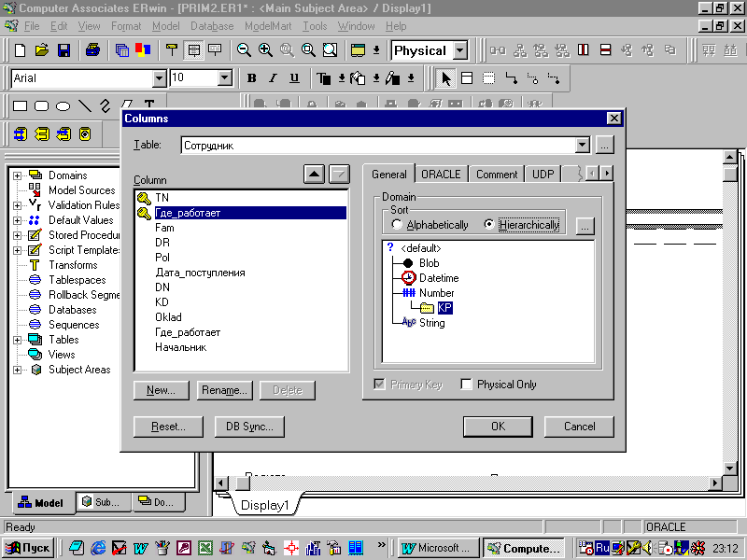Image resolution: width=747 pixels, height=560 pixels.
Task: Click the Sub... tab in model explorer
Action: pos(102,502)
